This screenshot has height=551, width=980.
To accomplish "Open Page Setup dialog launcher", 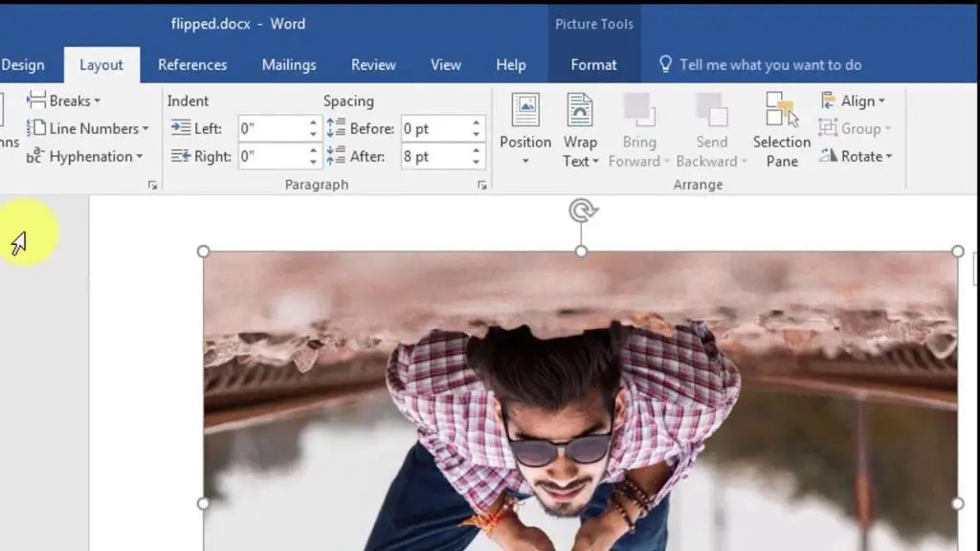I will click(152, 185).
